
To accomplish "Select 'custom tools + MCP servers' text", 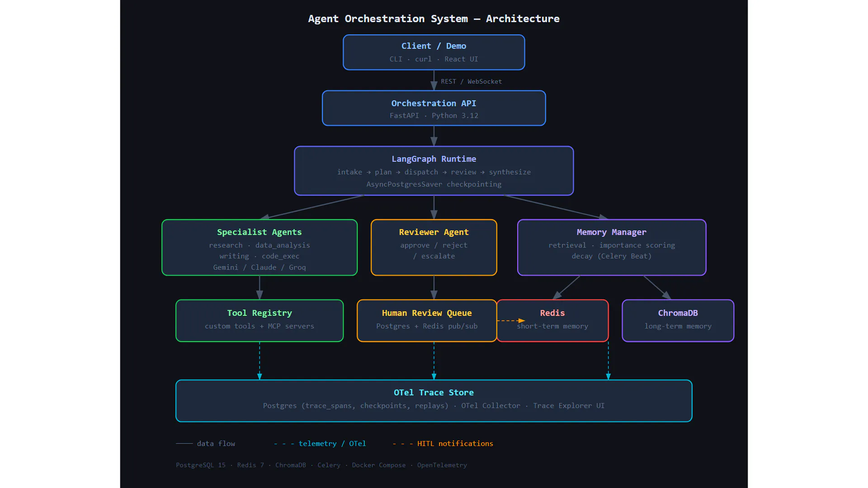I will pos(259,326).
